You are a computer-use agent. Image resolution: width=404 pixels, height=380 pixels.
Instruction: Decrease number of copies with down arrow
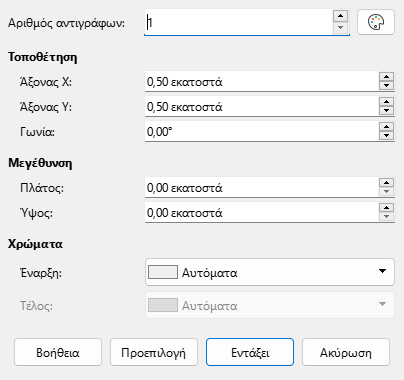pos(340,28)
